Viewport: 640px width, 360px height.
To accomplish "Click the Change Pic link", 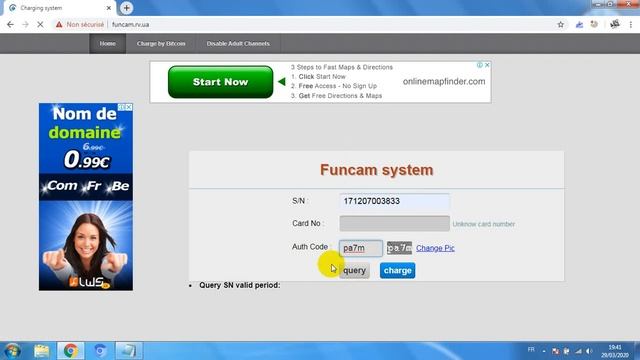I will [435, 248].
